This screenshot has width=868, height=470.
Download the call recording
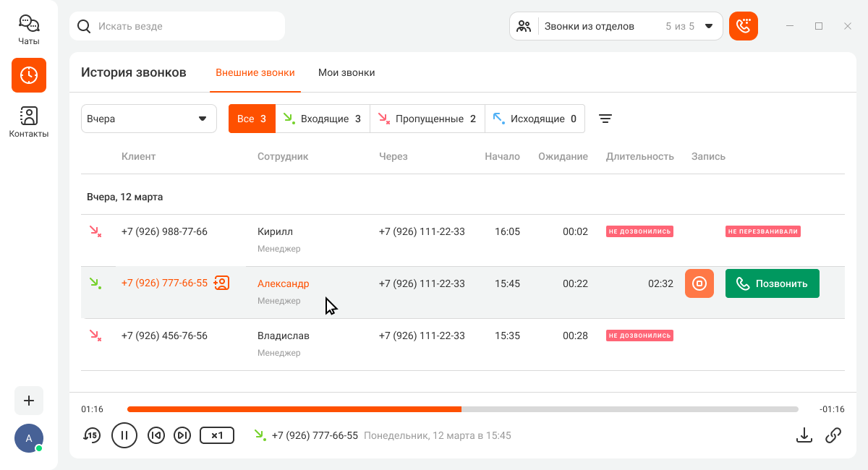[x=804, y=435]
